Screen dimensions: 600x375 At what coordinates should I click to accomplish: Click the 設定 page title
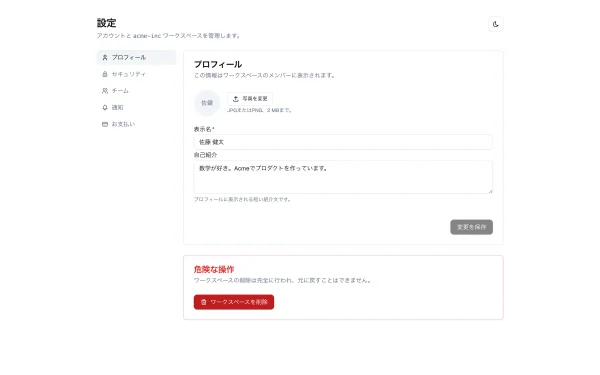tap(106, 23)
